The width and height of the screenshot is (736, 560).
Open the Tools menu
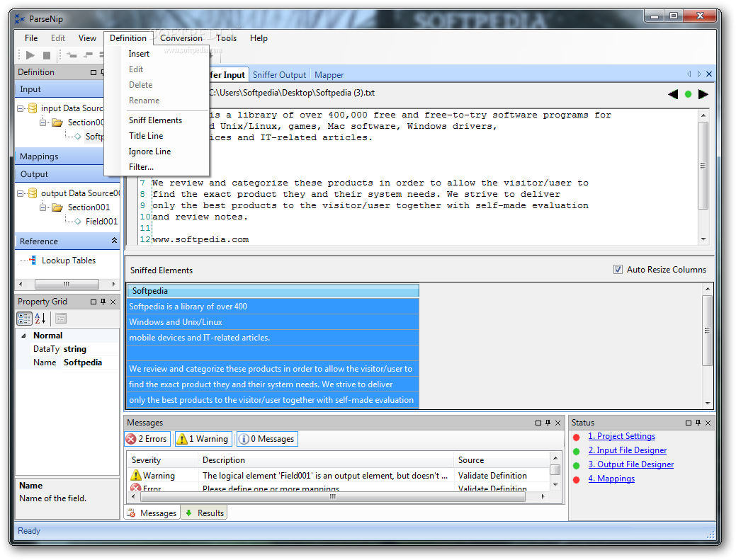[x=226, y=38]
